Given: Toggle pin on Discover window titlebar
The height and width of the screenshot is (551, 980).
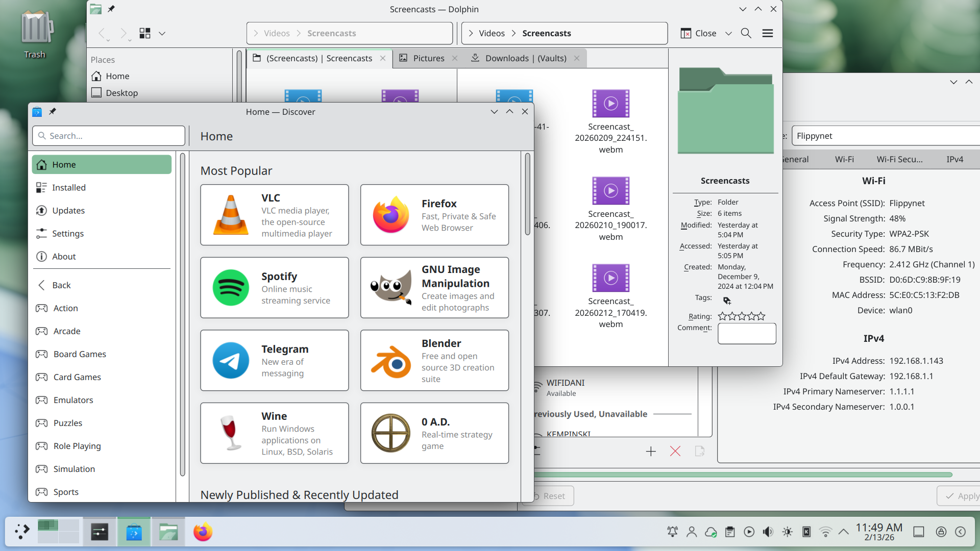Looking at the screenshot, I should [53, 111].
